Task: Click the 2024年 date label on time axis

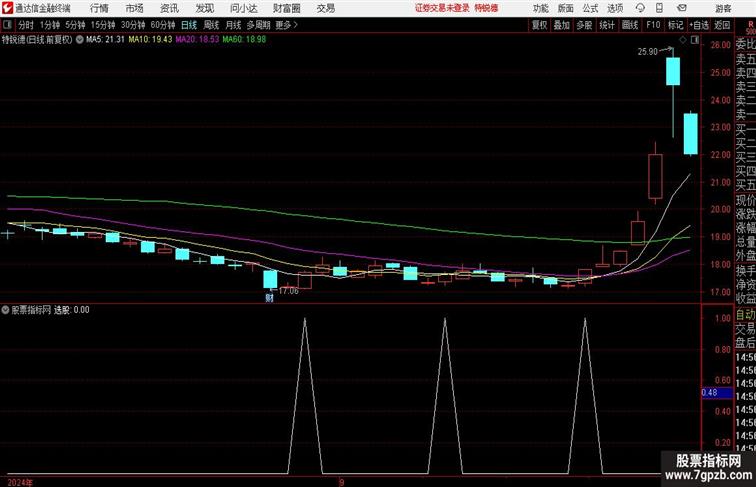Action: coord(20,482)
